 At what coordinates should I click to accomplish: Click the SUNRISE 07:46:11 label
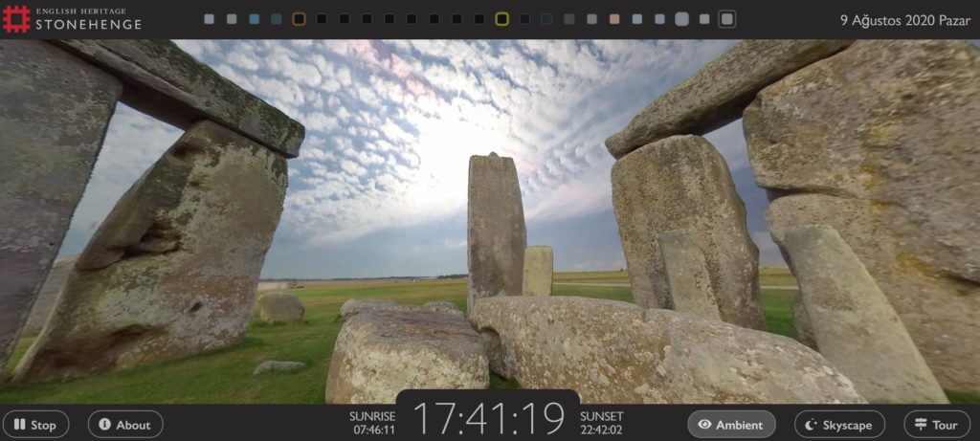coord(372,423)
